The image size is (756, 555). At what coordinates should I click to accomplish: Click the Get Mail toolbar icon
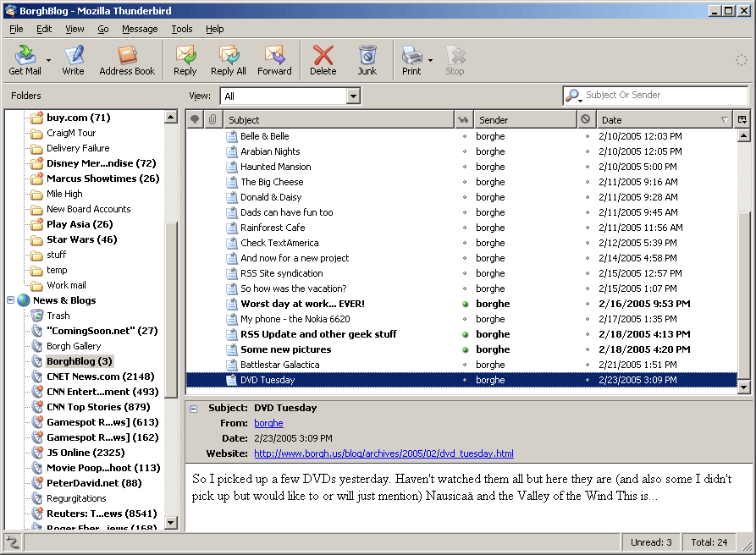(25, 60)
